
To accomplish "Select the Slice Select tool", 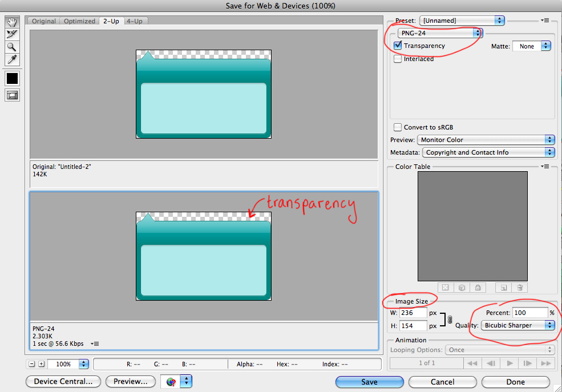I will (x=12, y=34).
